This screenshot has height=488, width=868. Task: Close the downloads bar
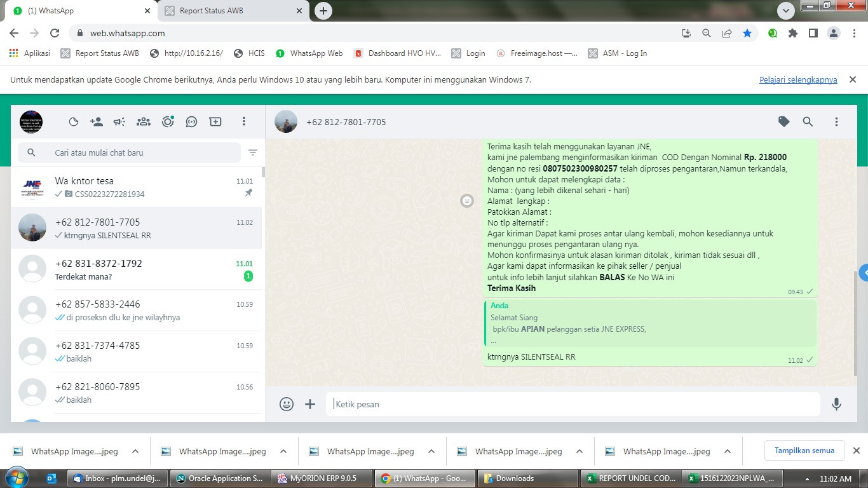click(857, 451)
